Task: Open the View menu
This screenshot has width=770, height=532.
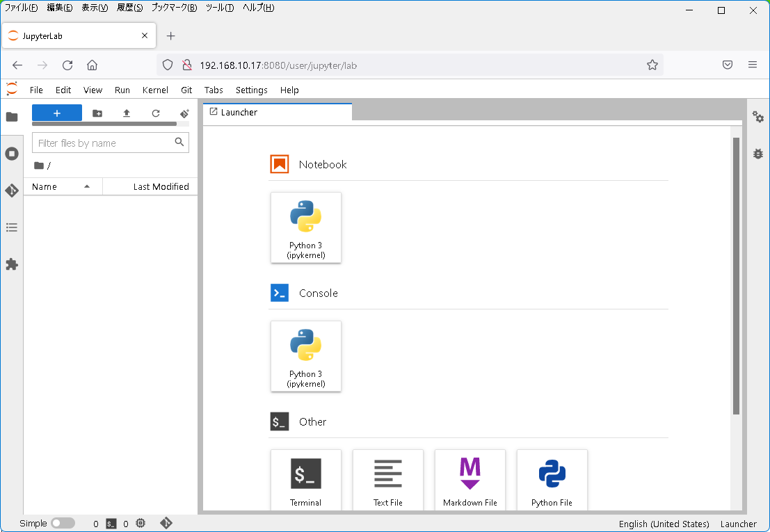Action: tap(93, 90)
